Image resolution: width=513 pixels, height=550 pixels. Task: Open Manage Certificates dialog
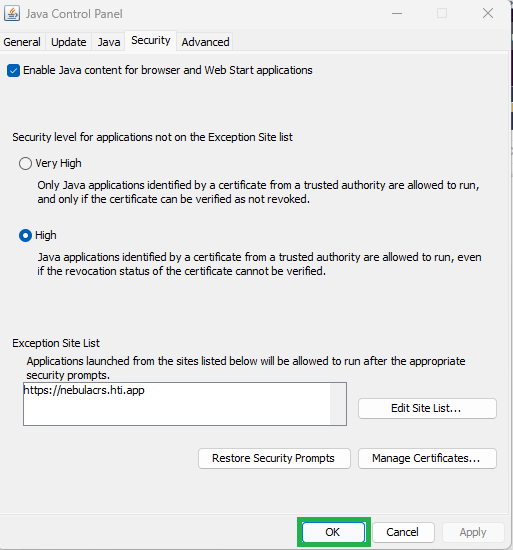click(x=427, y=458)
